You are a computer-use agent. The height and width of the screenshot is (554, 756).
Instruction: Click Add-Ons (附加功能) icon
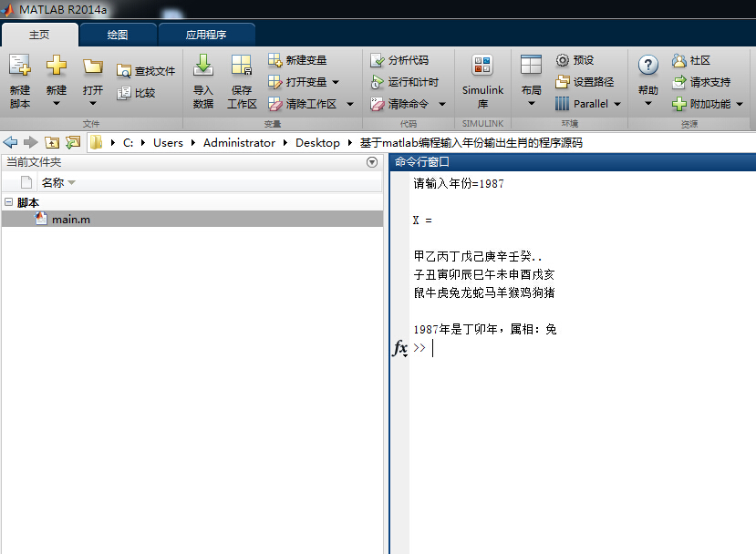click(x=678, y=104)
